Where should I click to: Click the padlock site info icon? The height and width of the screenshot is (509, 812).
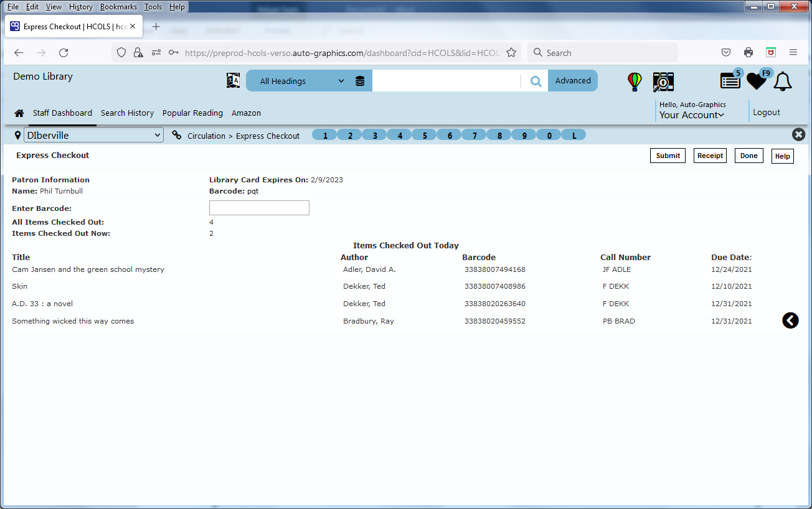click(x=138, y=53)
